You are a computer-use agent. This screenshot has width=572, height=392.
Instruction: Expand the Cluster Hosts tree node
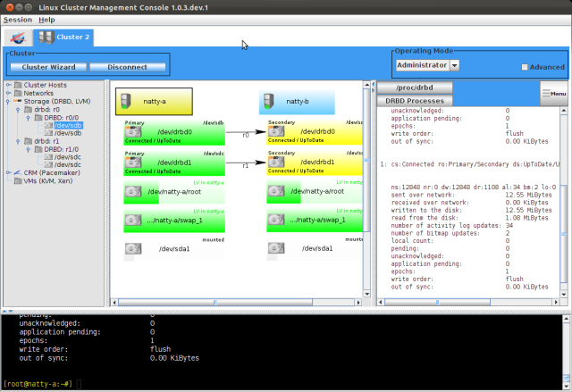coord(8,85)
